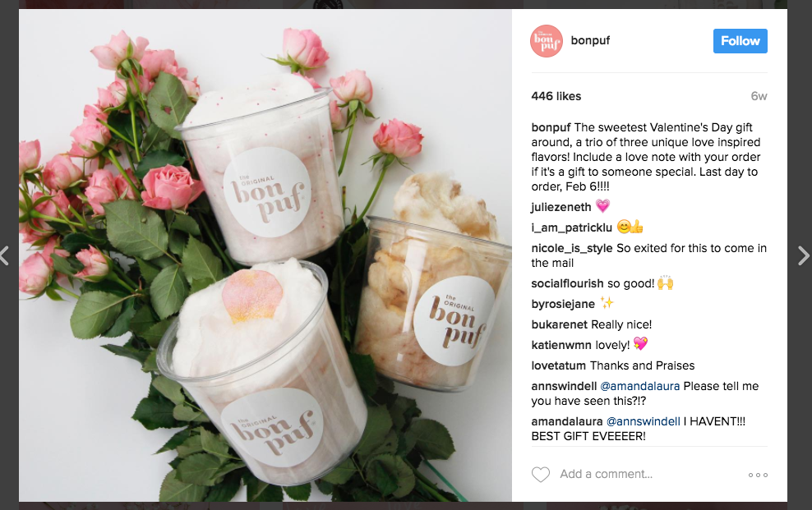Visit juliezeneth's profile
Viewport: 812px width, 510px height.
(561, 208)
